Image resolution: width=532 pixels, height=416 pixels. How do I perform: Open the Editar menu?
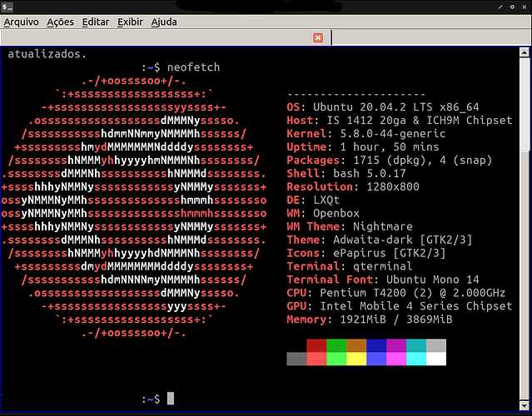(x=96, y=22)
